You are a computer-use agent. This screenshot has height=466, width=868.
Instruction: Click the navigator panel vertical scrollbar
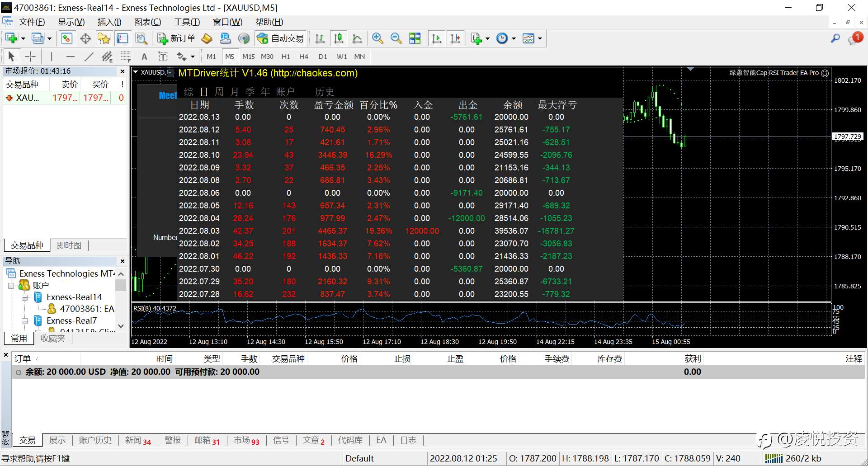pos(121,301)
